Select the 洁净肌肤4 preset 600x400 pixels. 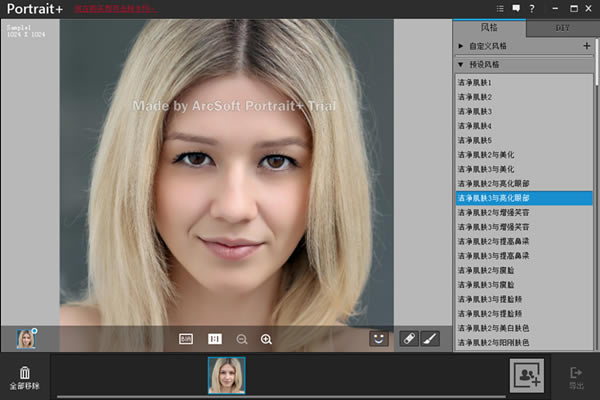pyautogui.click(x=524, y=126)
